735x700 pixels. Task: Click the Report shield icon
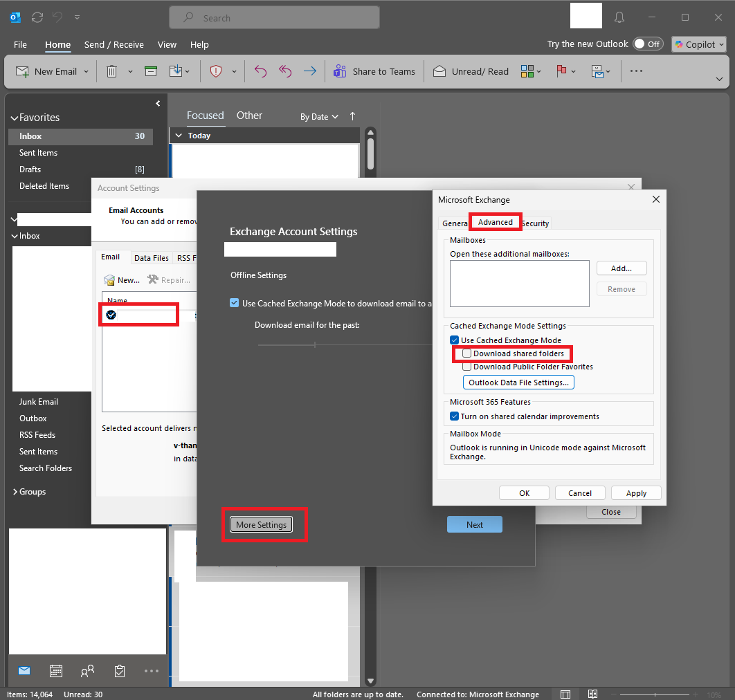216,71
